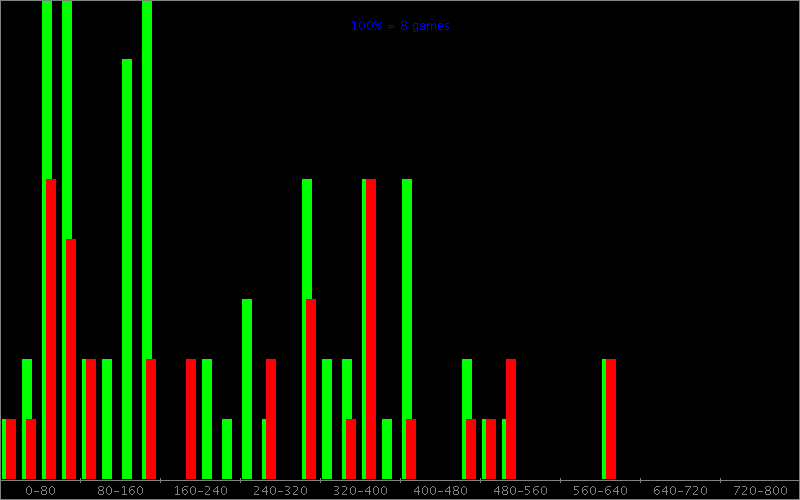Select the taller red bar in the 480-560 range
The height and width of the screenshot is (500, 800).
tap(511, 419)
